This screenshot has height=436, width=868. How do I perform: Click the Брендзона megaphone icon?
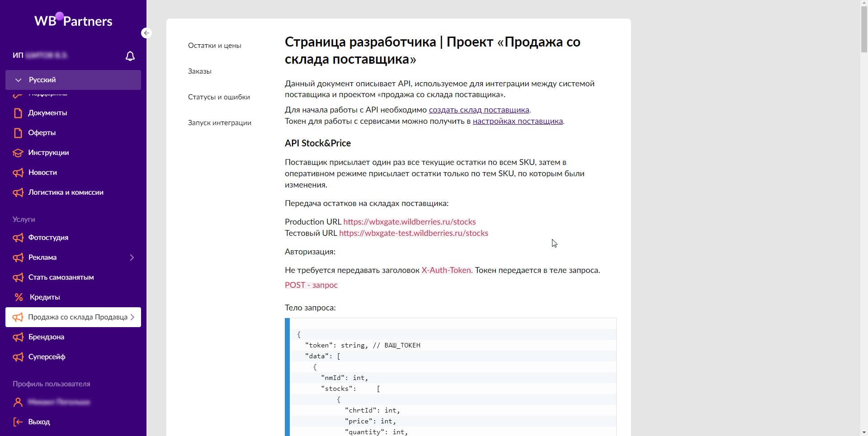[x=18, y=337]
